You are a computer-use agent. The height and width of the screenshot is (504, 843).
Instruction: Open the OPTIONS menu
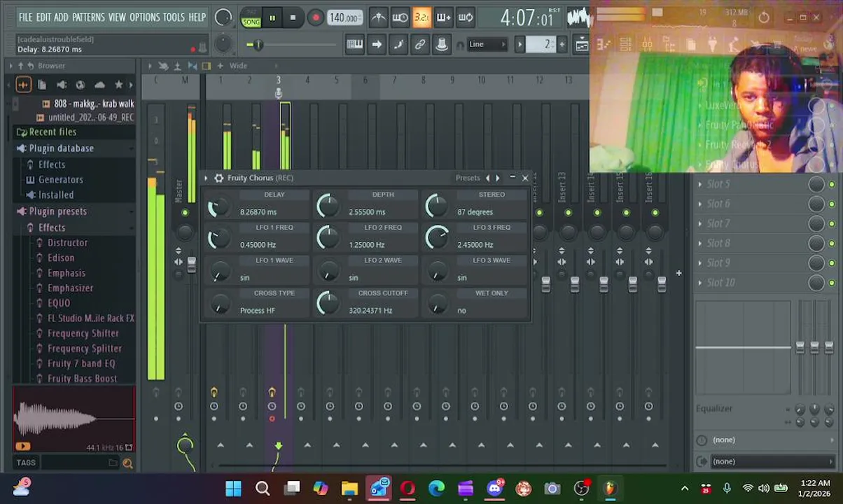[145, 17]
